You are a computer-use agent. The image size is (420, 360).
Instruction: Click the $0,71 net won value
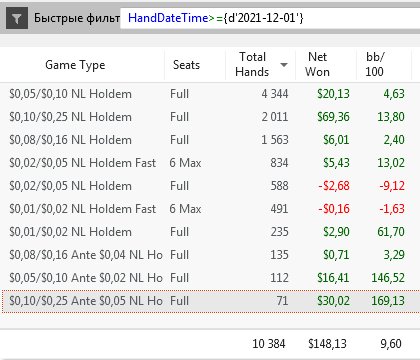click(x=336, y=255)
